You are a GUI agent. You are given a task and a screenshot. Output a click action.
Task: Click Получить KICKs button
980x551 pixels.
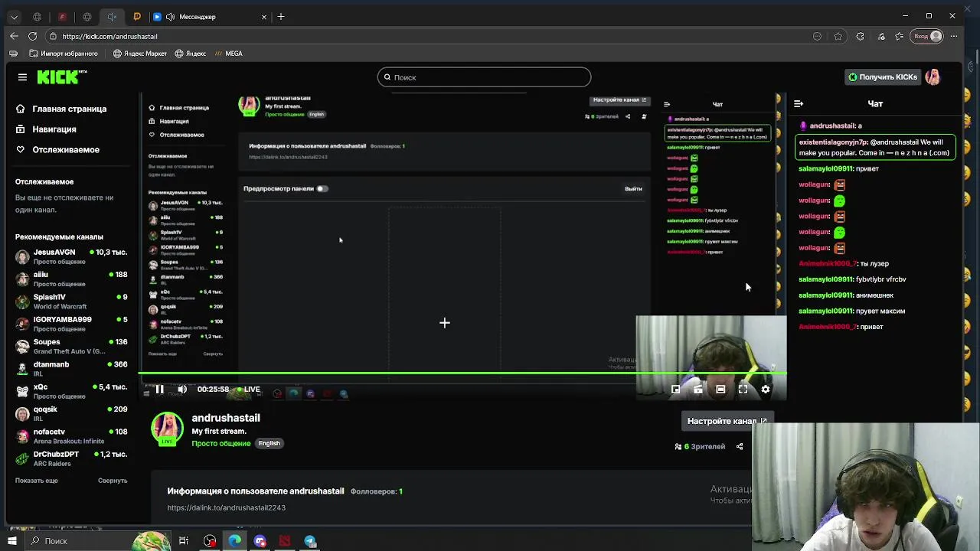coord(881,77)
